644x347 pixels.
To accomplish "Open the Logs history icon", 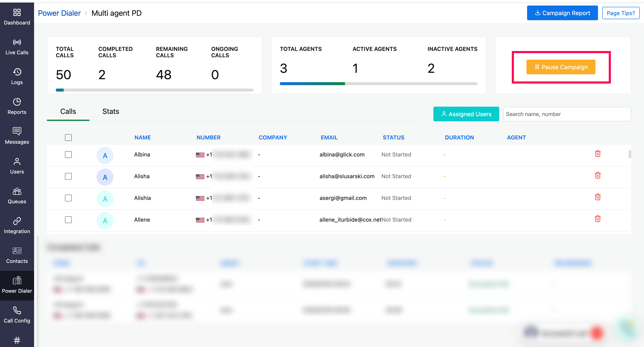I will [17, 72].
